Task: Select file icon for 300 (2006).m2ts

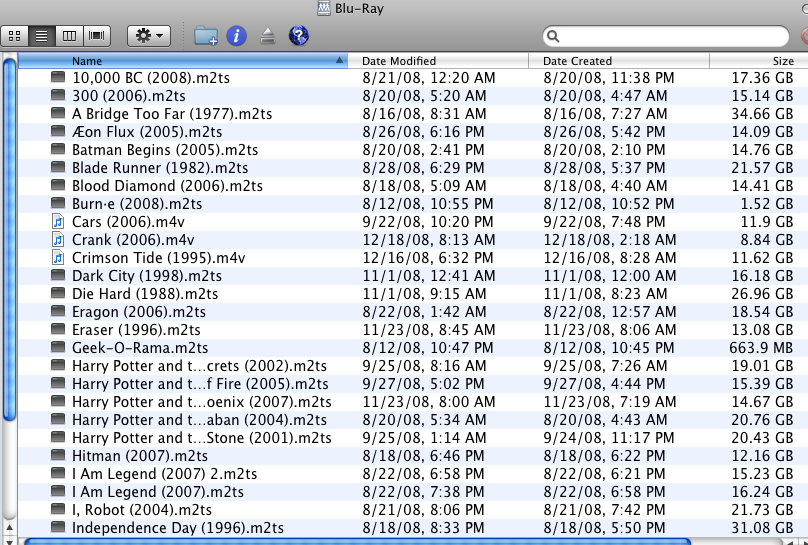Action: pyautogui.click(x=58, y=95)
